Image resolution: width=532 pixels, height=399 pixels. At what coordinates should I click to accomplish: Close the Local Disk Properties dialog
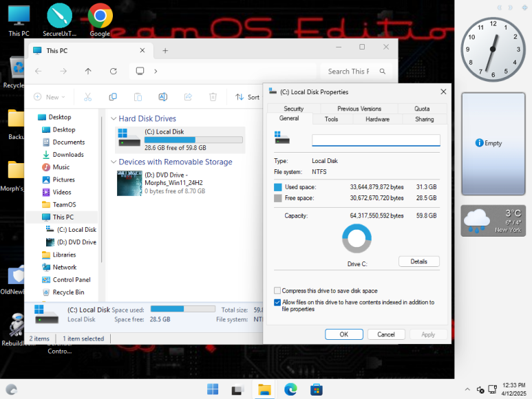point(443,92)
